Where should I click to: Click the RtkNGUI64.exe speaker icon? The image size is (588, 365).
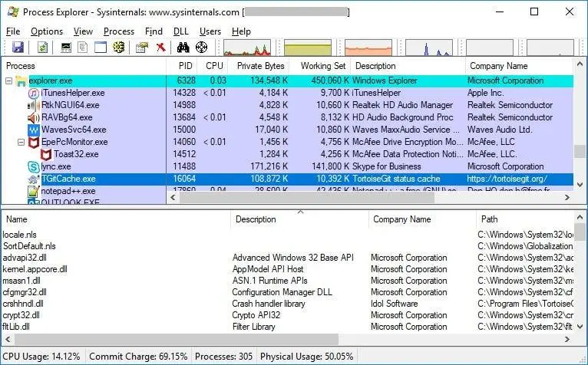click(x=34, y=105)
